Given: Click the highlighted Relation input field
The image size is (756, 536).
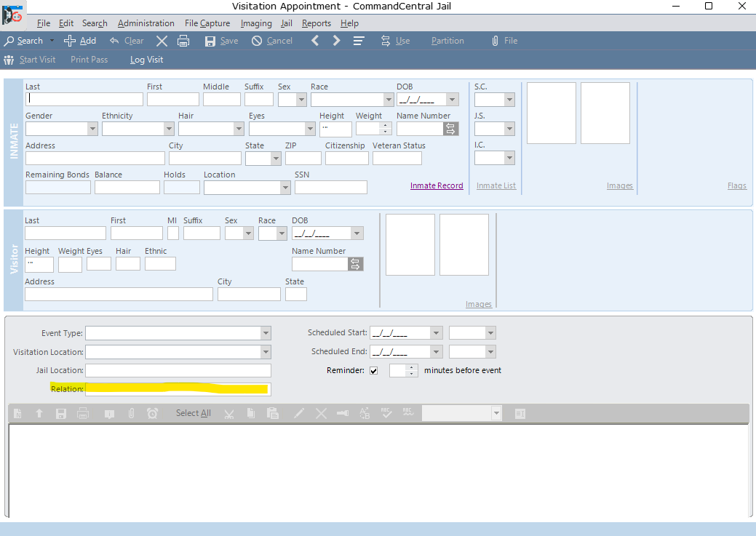Looking at the screenshot, I should click(x=178, y=389).
